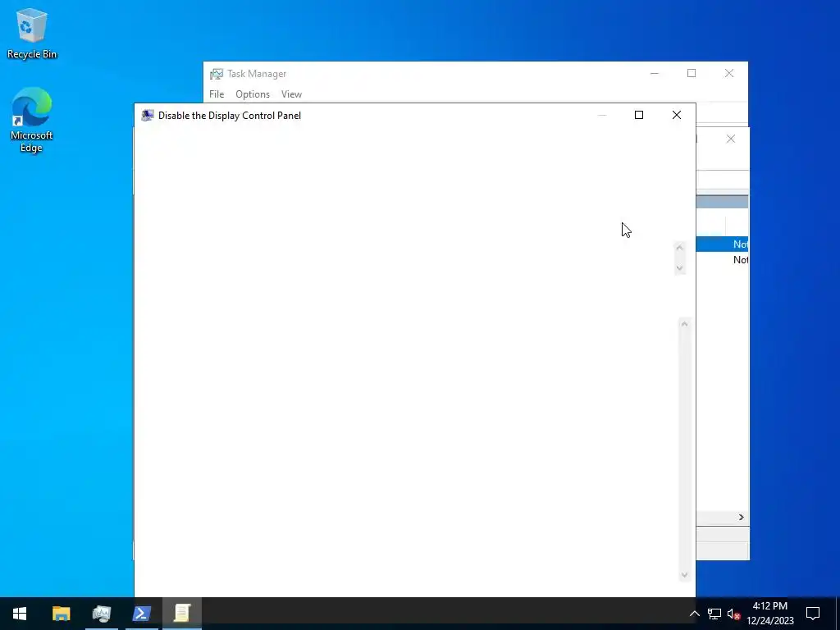Launch the Microsoft Edge desktop shortcut
Image resolution: width=840 pixels, height=630 pixels.
[x=32, y=120]
